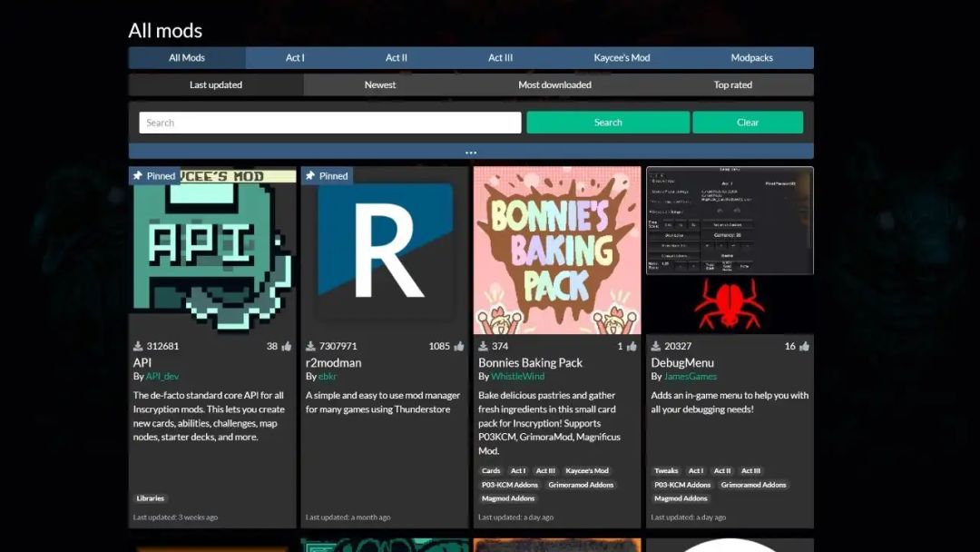
Task: Click the download icon on r2modman card
Action: coord(310,346)
